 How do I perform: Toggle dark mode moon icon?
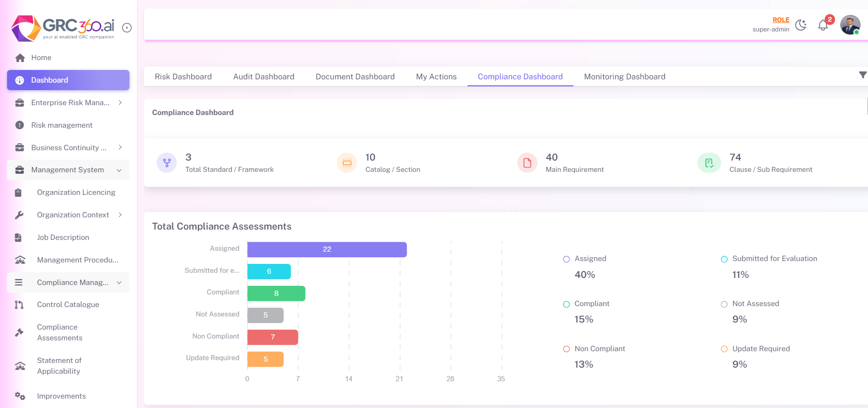point(801,25)
